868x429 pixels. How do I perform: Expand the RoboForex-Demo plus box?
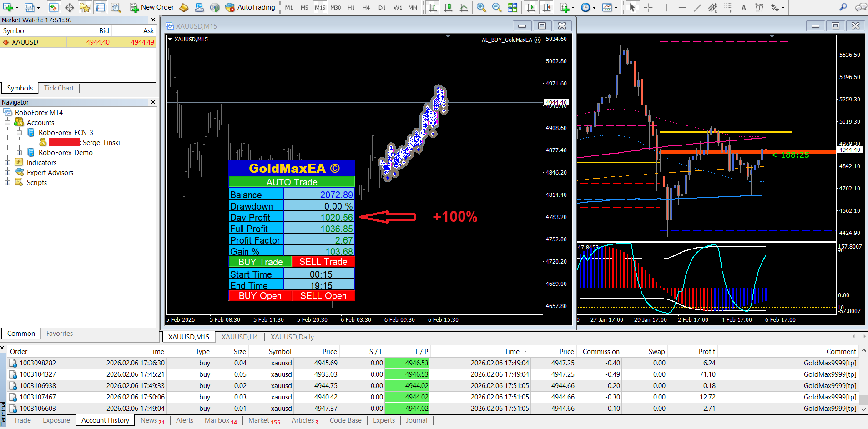point(19,153)
